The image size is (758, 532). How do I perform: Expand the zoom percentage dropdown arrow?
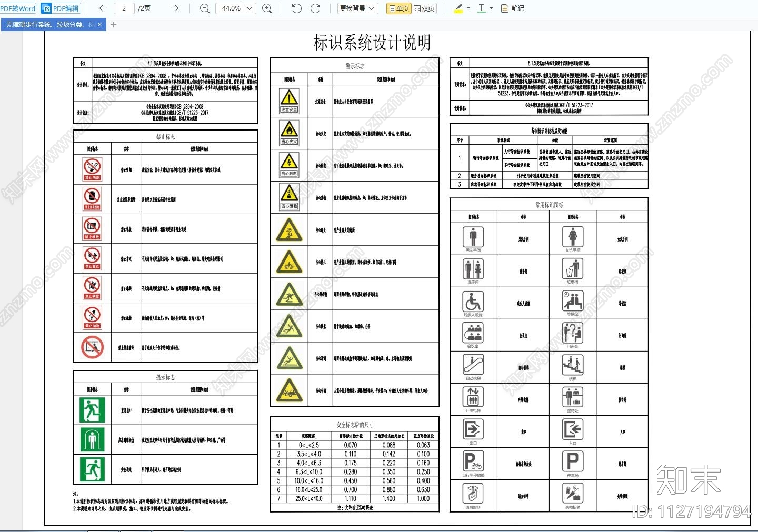click(x=250, y=8)
